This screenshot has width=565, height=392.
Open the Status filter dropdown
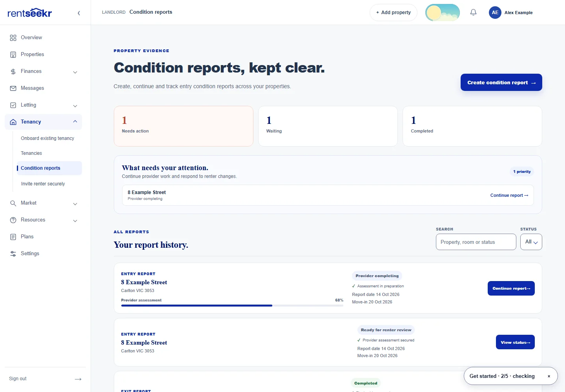pos(531,242)
